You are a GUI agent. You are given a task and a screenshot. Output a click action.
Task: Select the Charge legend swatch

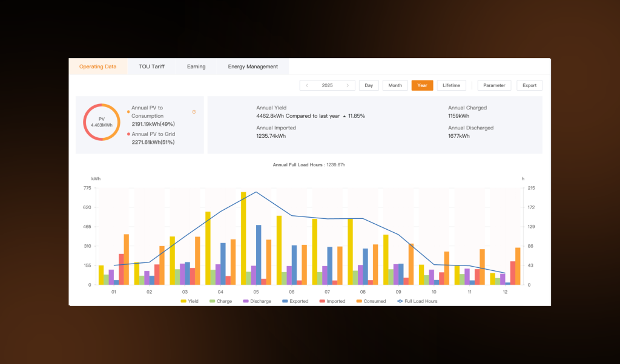pos(212,301)
